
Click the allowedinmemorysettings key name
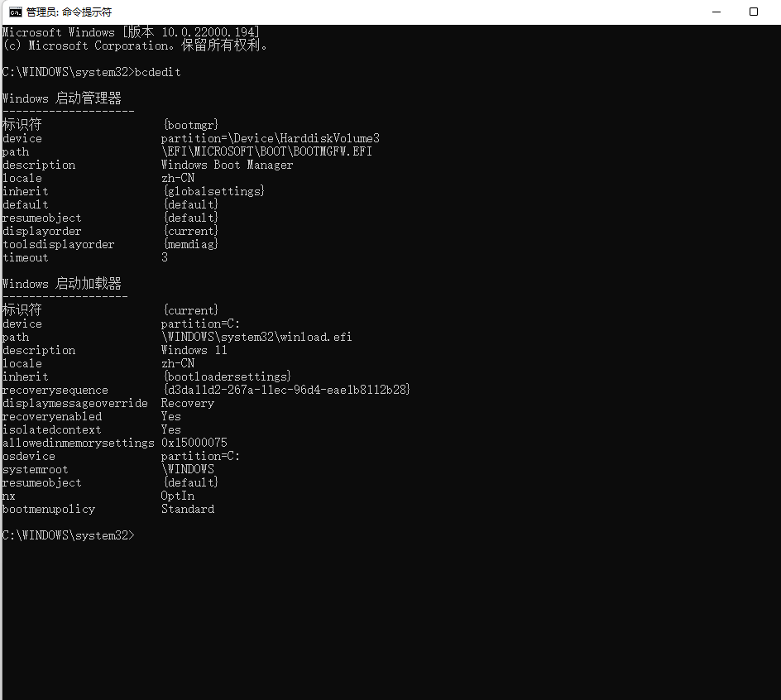coord(79,443)
